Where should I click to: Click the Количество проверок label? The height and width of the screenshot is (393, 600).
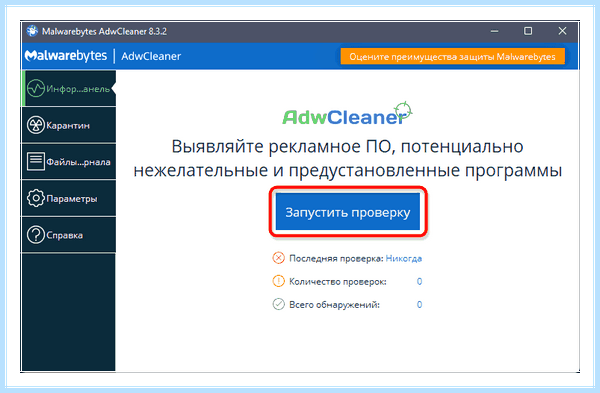[x=338, y=282]
